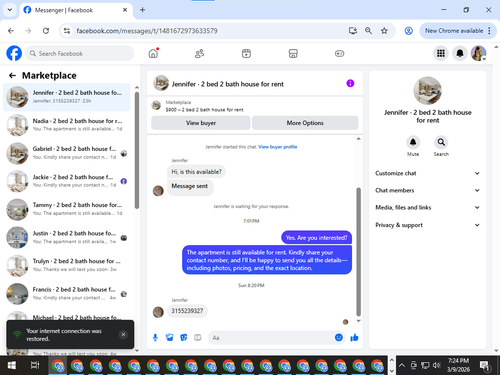Open Justin's 2 bed 2 bath conversation
500x375 pixels.
(x=67, y=237)
